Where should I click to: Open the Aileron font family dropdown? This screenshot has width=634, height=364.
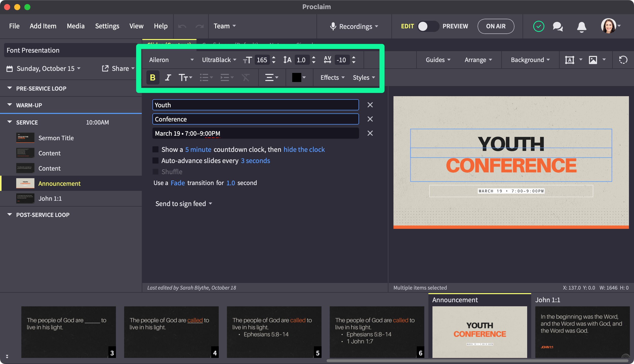pos(171,60)
